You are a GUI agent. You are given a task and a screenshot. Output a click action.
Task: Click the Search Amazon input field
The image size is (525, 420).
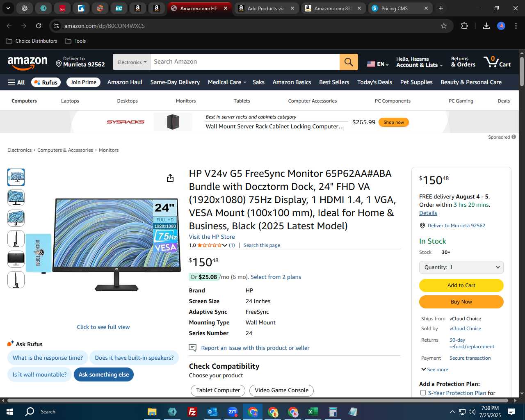point(245,62)
